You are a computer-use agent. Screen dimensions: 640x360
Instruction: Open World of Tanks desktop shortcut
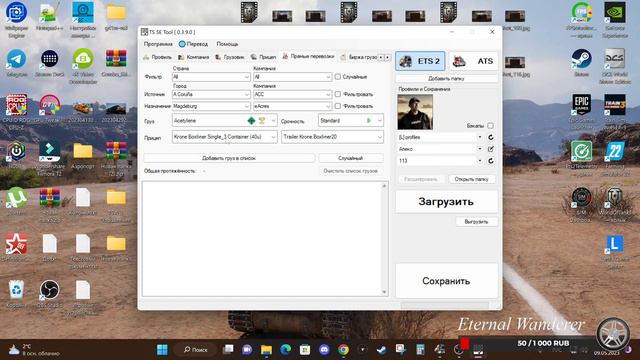pos(615,204)
